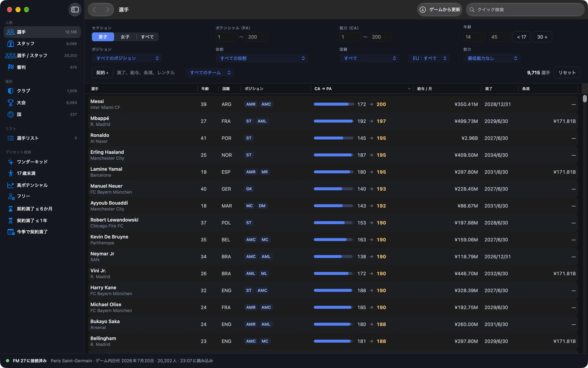Image resolution: width=588 pixels, height=368 pixels.
Task: Open 選手リスト in sidebar
Action: point(42,138)
